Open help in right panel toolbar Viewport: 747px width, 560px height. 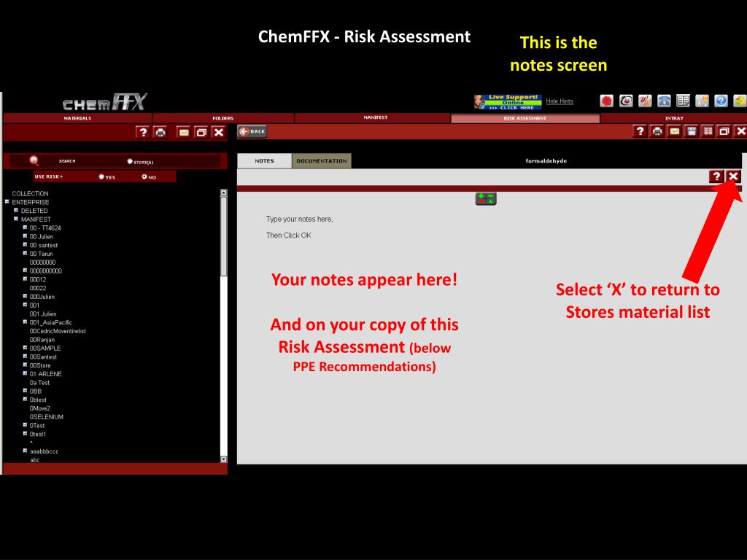click(x=640, y=131)
